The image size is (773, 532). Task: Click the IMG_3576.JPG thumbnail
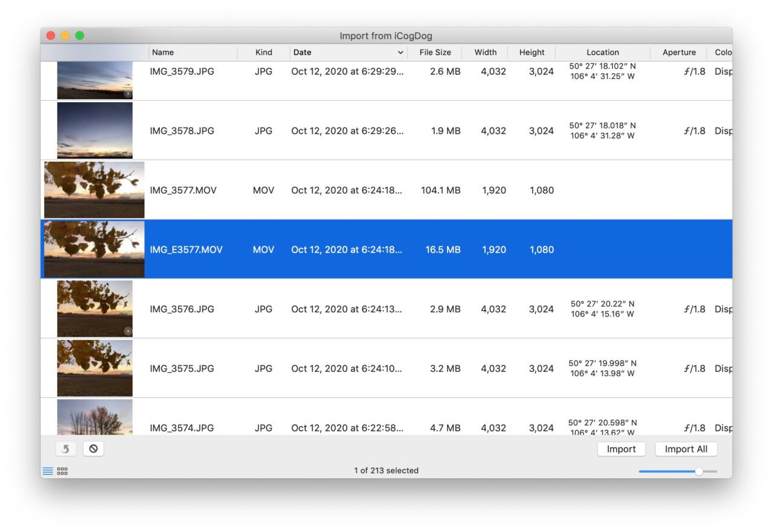95,309
